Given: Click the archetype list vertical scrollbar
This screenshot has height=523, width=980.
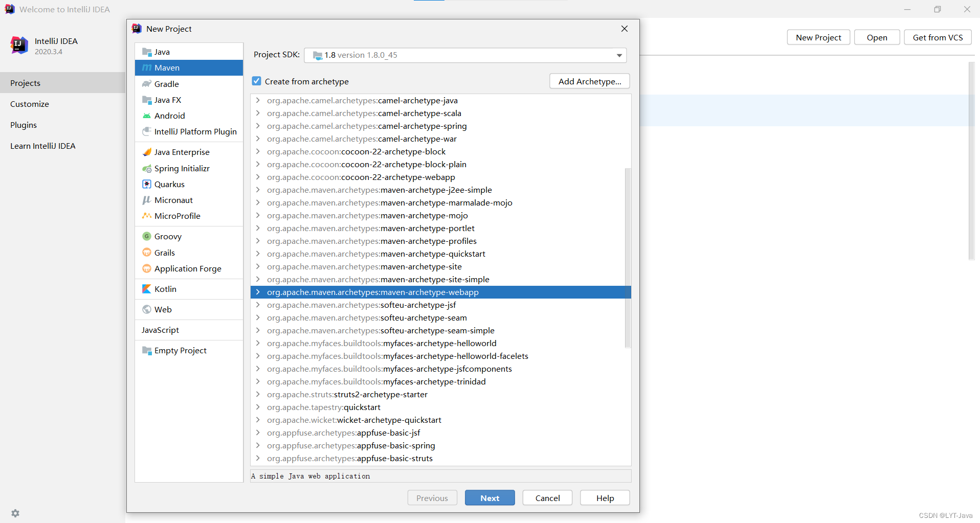Looking at the screenshot, I should coord(628,258).
